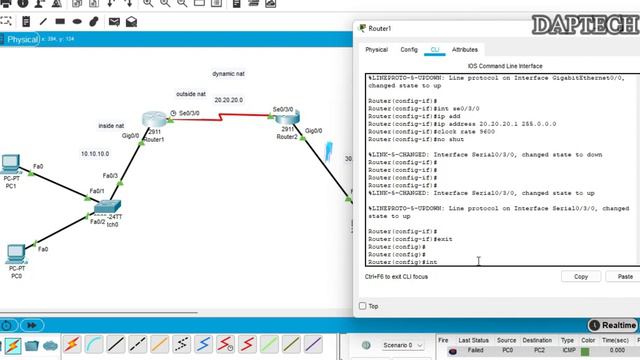640x360 pixels.
Task: Pick the Serial DCE cable with clock
Action: (x=225, y=344)
